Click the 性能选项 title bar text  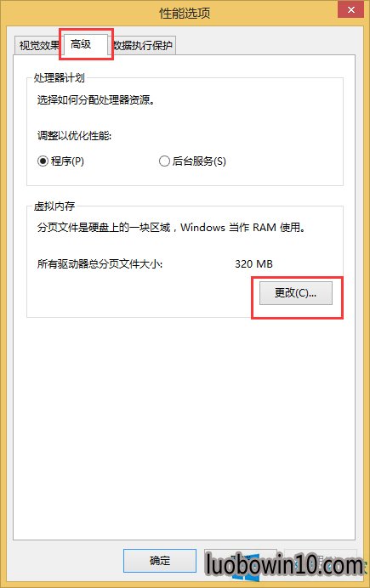(185, 13)
